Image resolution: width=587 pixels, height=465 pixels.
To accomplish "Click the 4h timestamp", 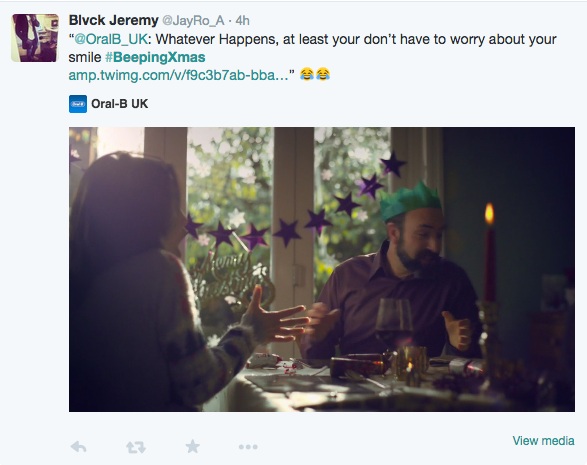I will [243, 21].
